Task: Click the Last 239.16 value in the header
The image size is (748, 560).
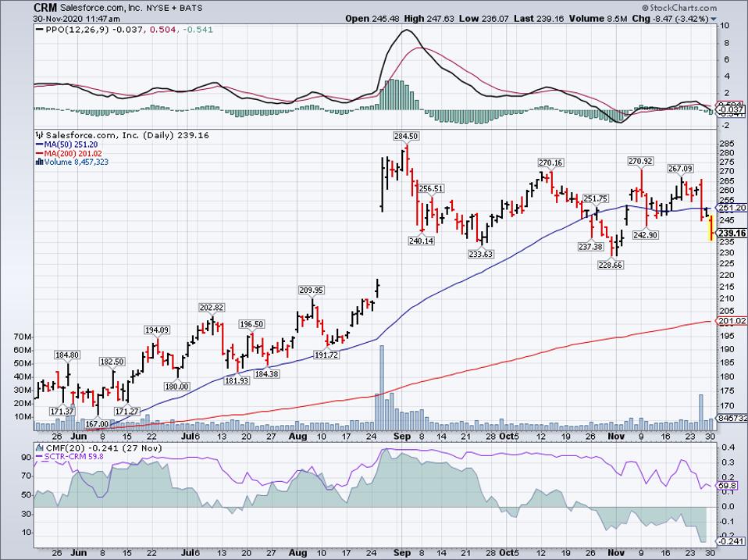Action: (x=537, y=19)
